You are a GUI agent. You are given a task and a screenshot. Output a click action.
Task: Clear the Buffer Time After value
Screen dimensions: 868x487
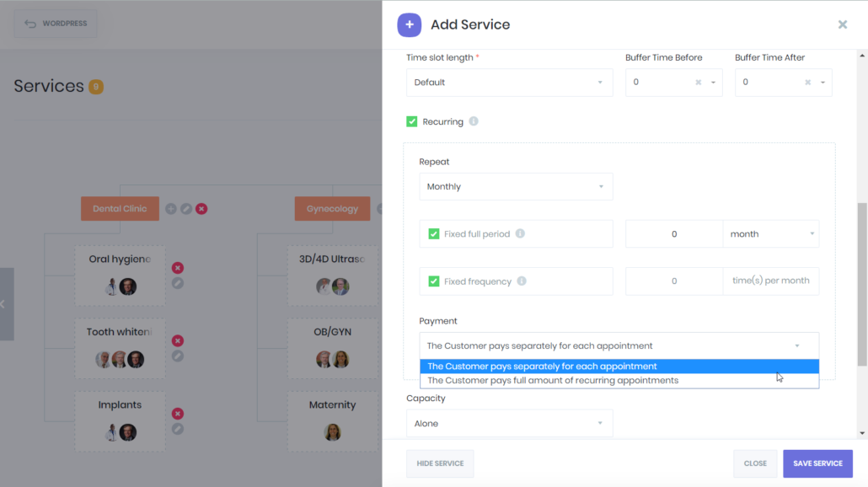[x=807, y=83]
